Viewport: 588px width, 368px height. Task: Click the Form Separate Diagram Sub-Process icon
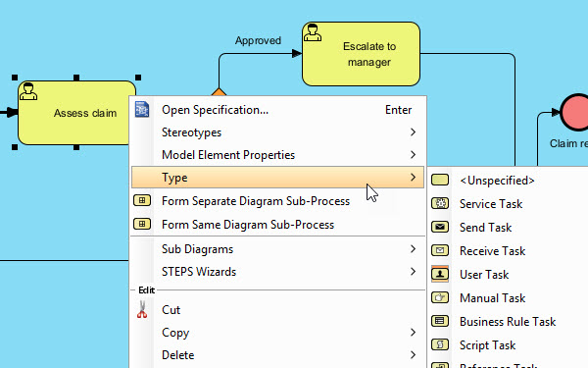coord(142,200)
